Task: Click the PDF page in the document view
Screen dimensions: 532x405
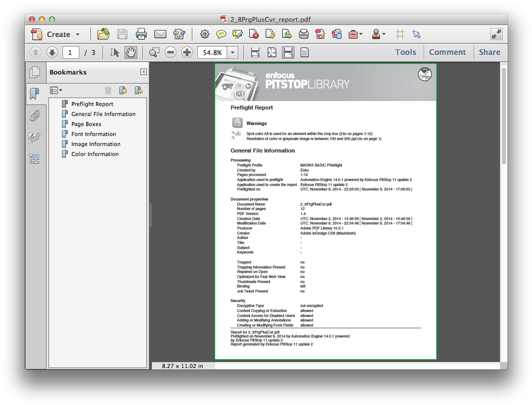Action: (326, 211)
